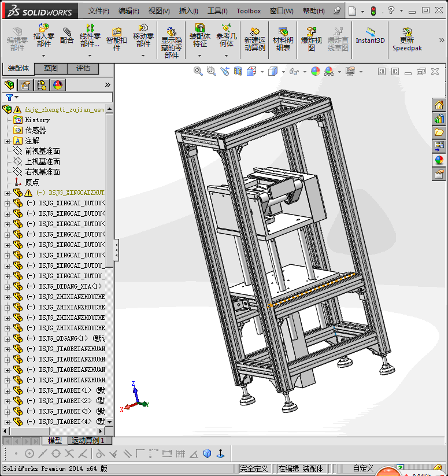Switch to the 运动算例1 bottom tab
Image resolution: width=448 pixels, height=476 pixels.
click(90, 441)
